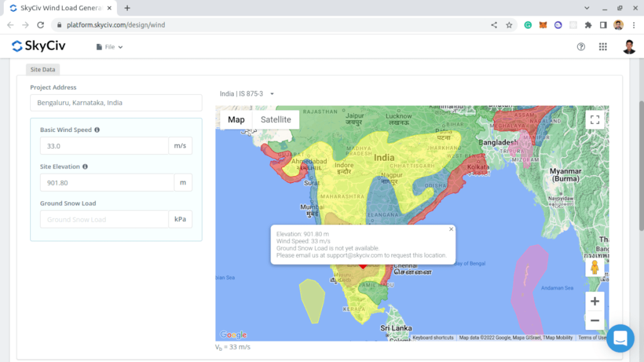Viewport: 644px width, 362px height.
Task: Click the Ground Snow Load field
Action: click(104, 219)
